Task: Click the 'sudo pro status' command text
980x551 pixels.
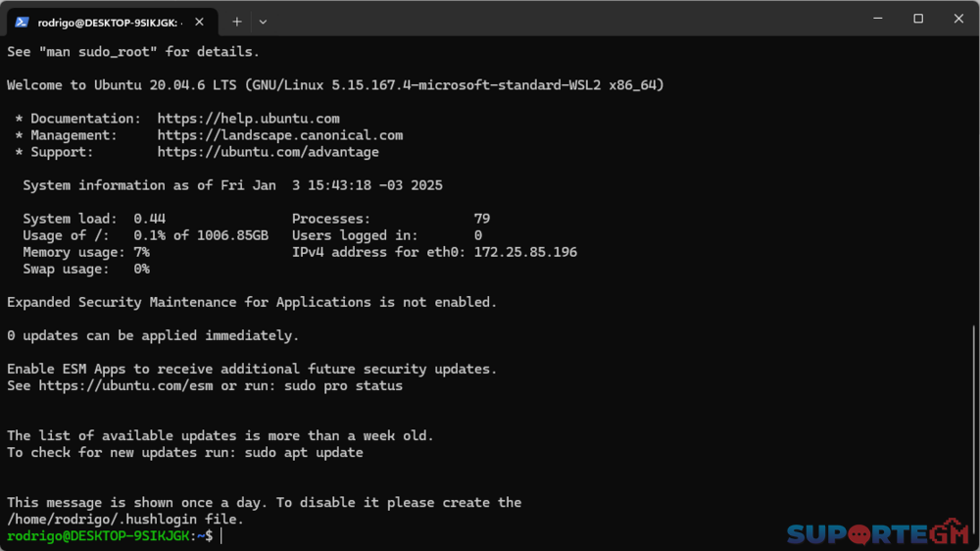Action: point(343,385)
